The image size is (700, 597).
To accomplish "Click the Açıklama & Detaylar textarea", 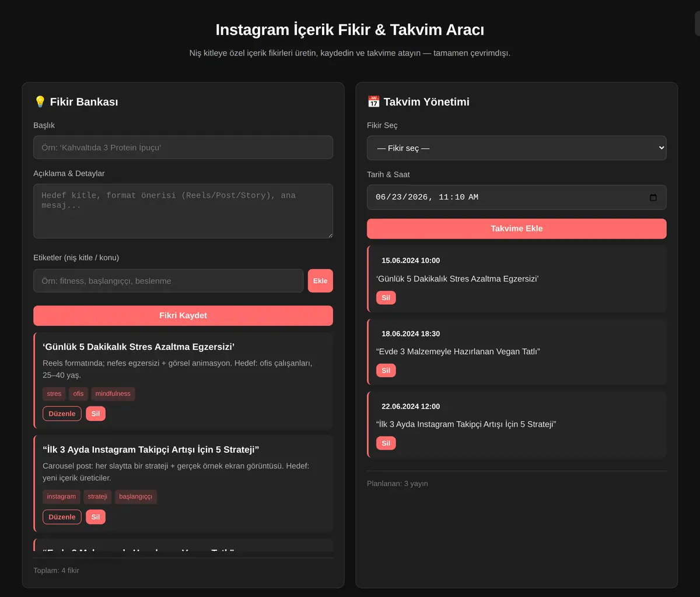I will (x=183, y=211).
